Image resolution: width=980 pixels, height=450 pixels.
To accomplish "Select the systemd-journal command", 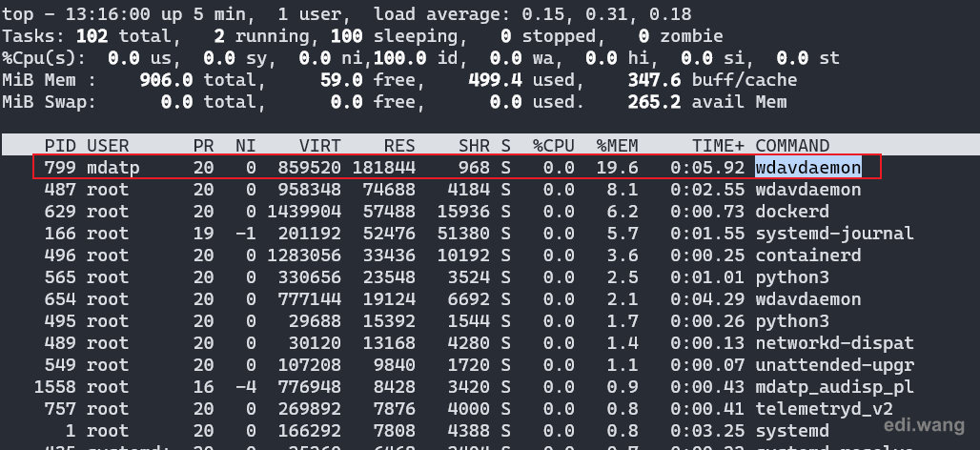I will tap(834, 234).
